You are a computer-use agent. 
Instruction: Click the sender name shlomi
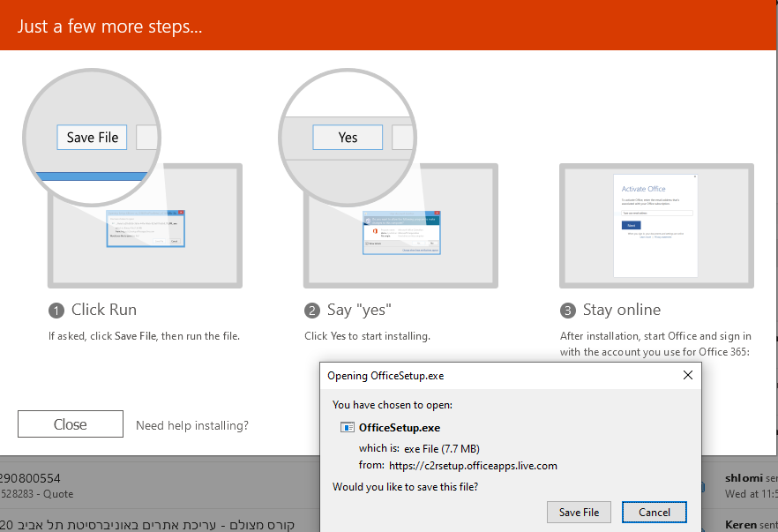click(740, 477)
